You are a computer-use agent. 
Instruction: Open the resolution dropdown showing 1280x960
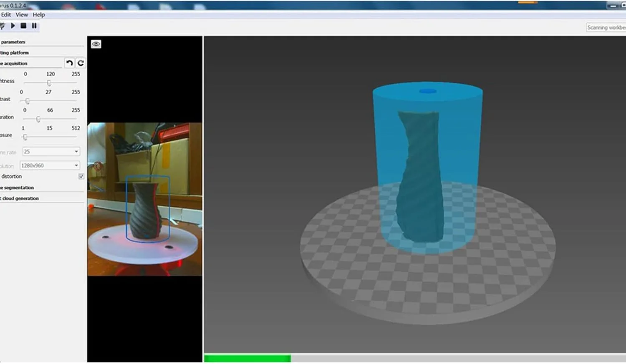click(x=50, y=166)
